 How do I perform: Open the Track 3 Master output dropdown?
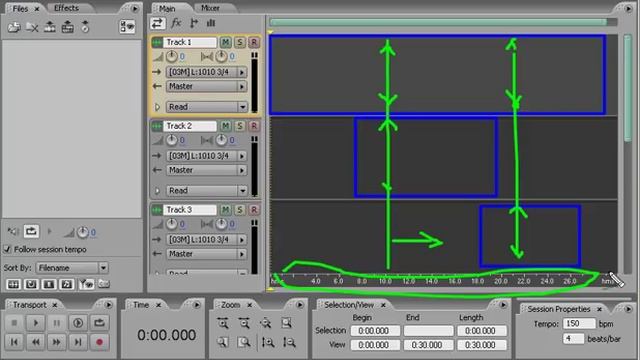tap(207, 254)
